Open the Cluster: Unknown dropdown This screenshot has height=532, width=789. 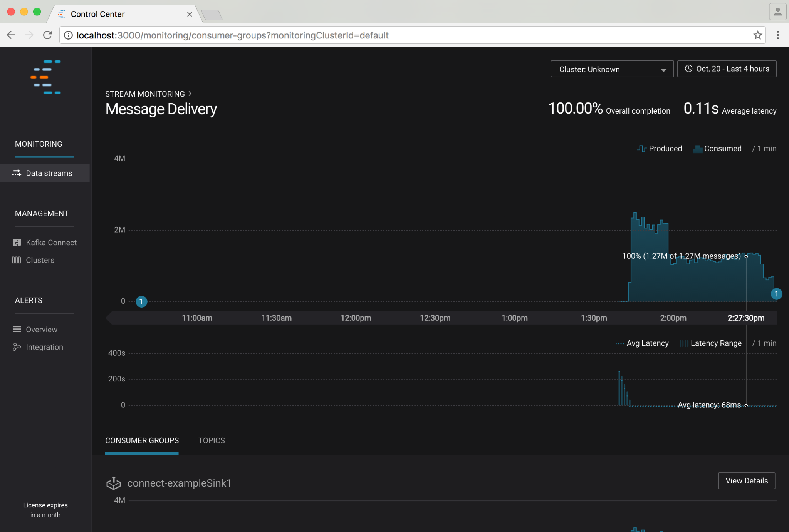612,69
